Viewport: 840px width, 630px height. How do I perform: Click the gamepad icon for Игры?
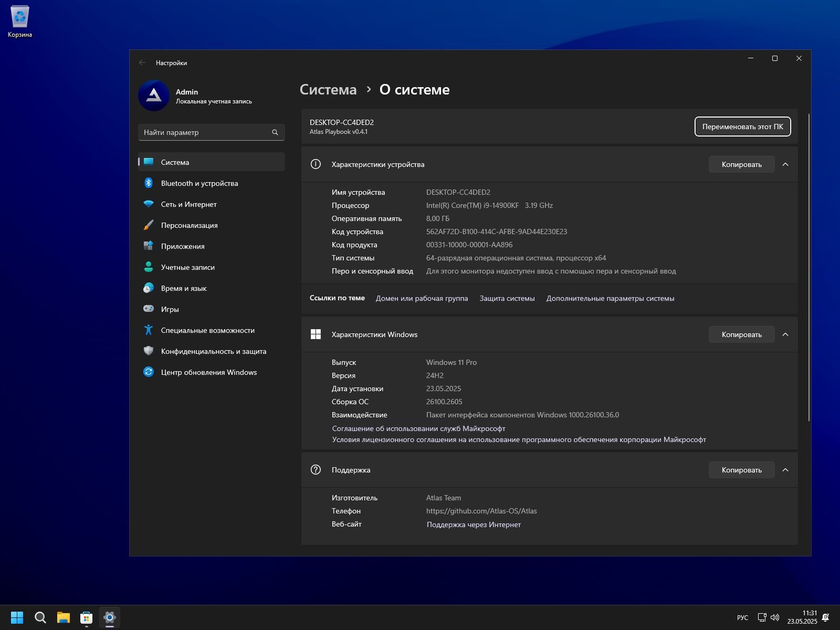(149, 309)
